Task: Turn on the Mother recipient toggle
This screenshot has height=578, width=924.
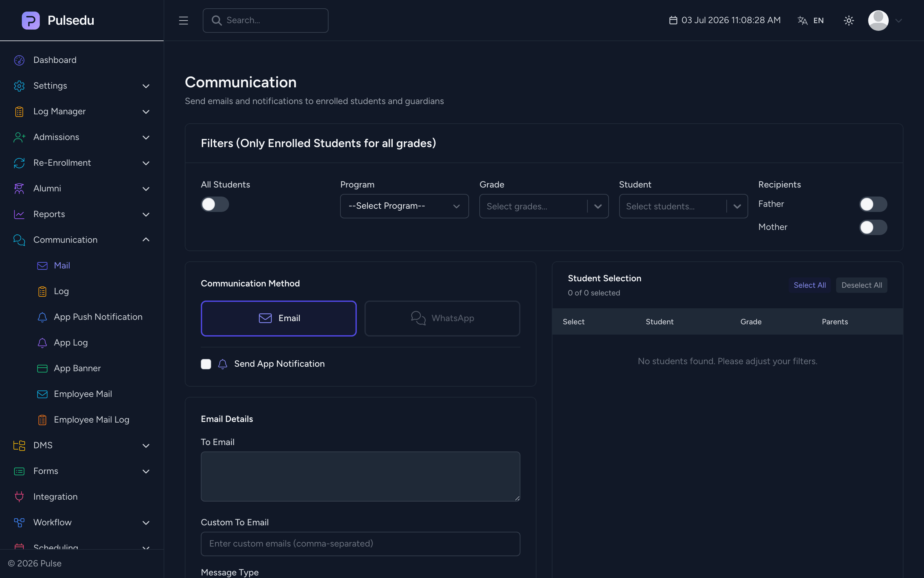Action: click(873, 227)
